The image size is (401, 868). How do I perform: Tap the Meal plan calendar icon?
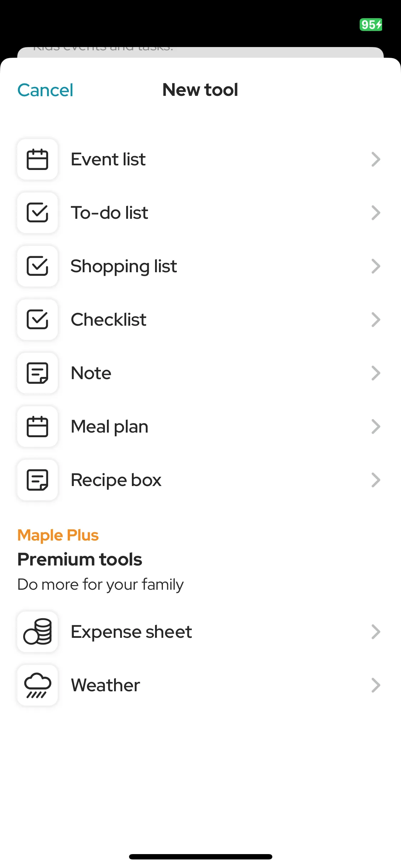37,427
